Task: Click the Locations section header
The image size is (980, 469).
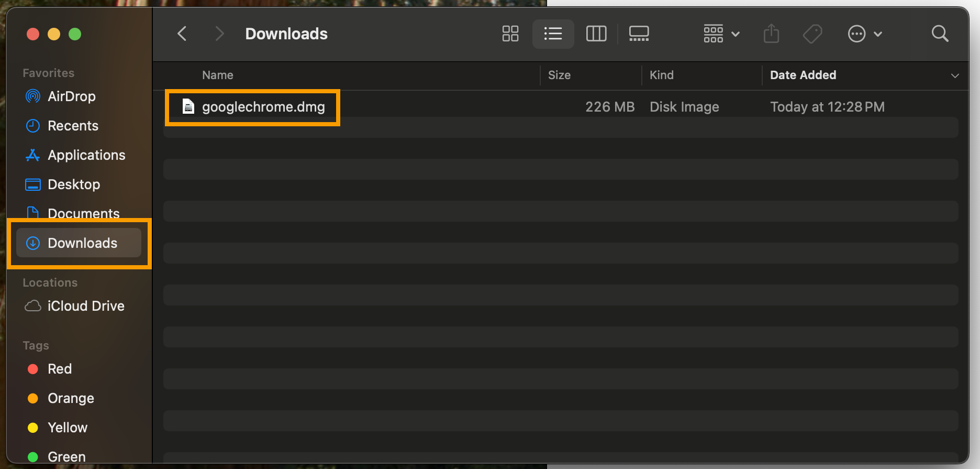Action: pos(50,282)
